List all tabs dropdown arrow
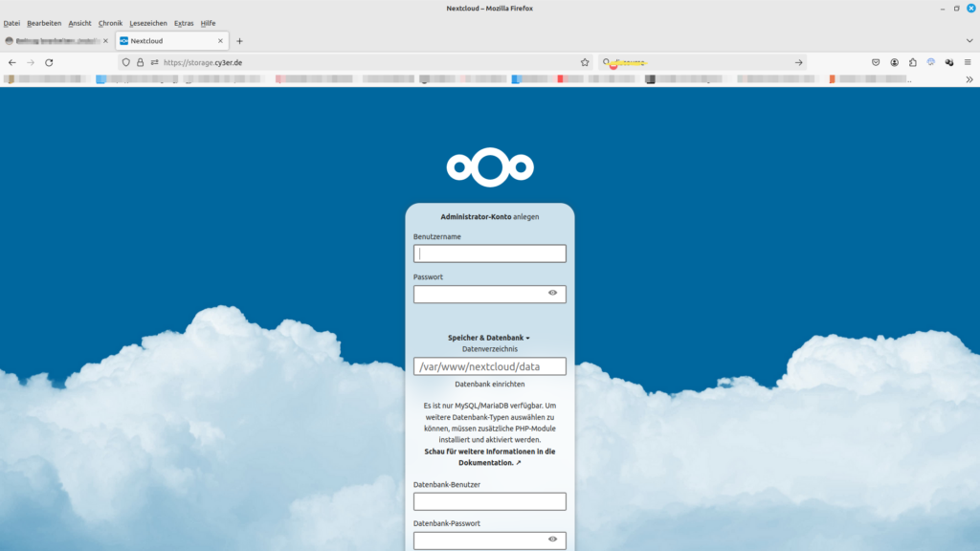This screenshot has height=551, width=980. click(x=969, y=41)
